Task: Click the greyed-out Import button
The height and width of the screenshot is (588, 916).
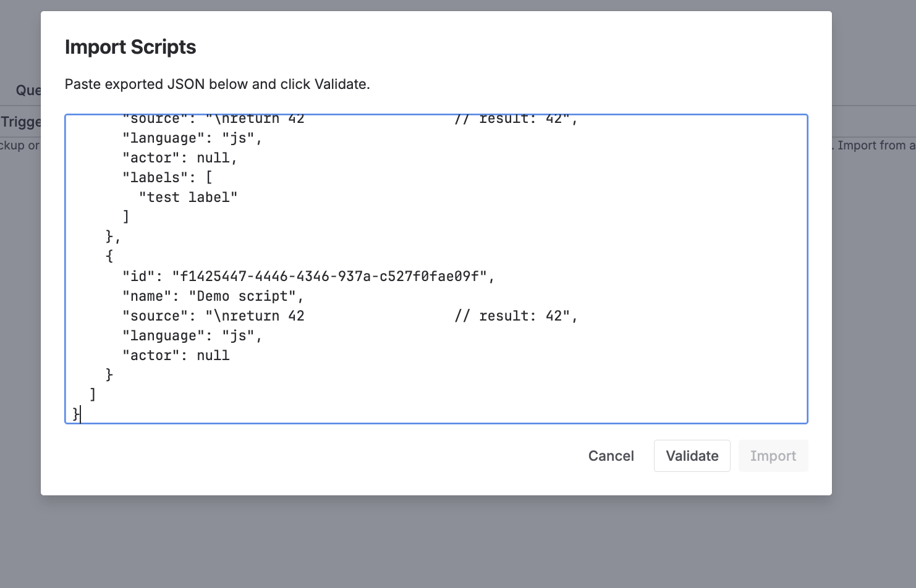Action: (x=773, y=456)
